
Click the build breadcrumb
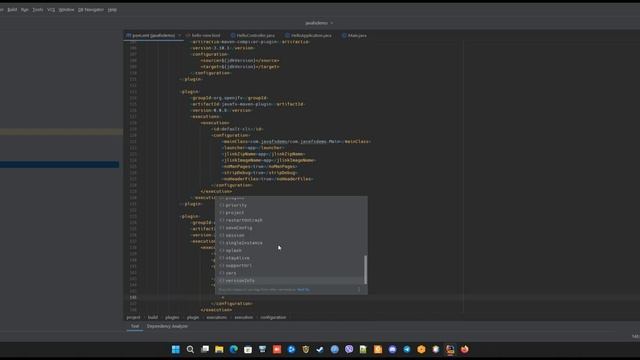153,317
